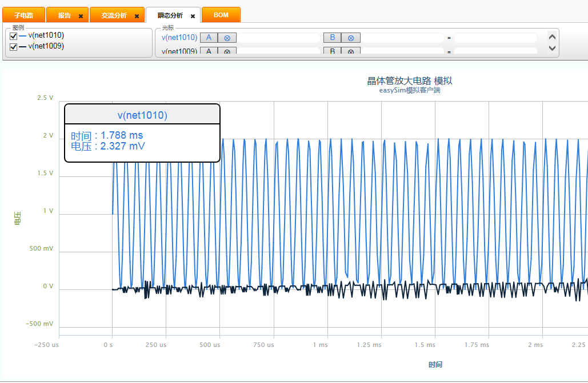Click the v(net1009) legend label
588x383 pixels.
(46, 46)
